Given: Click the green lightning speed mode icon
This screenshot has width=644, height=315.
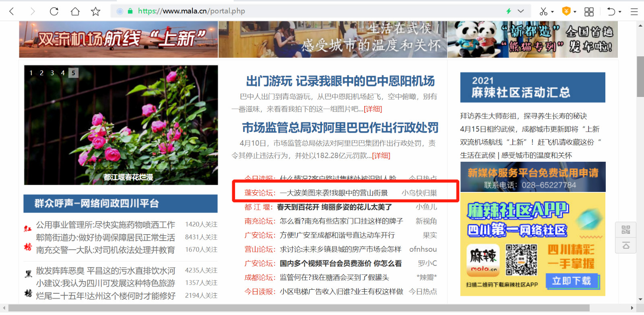Looking at the screenshot, I should [509, 11].
